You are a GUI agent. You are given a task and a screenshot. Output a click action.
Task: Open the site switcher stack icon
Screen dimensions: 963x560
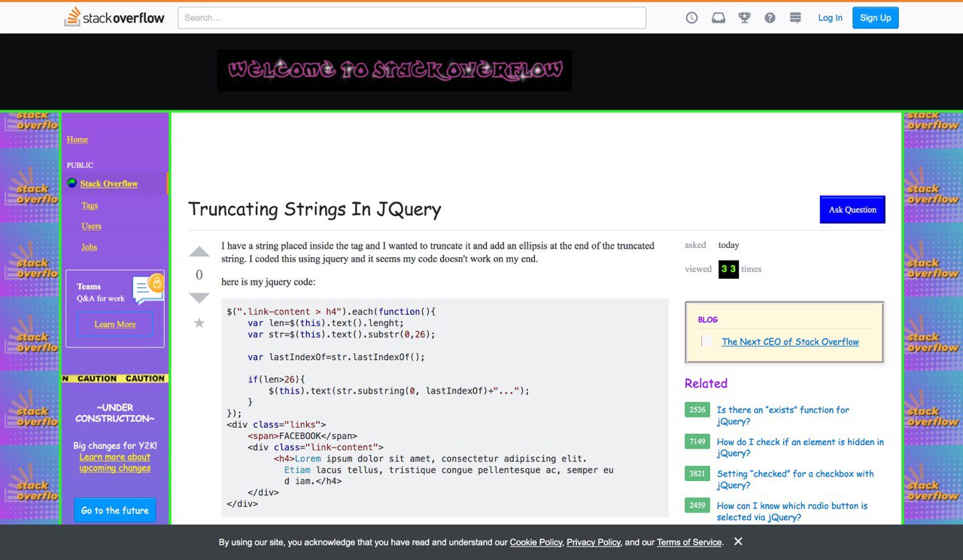pyautogui.click(x=795, y=18)
